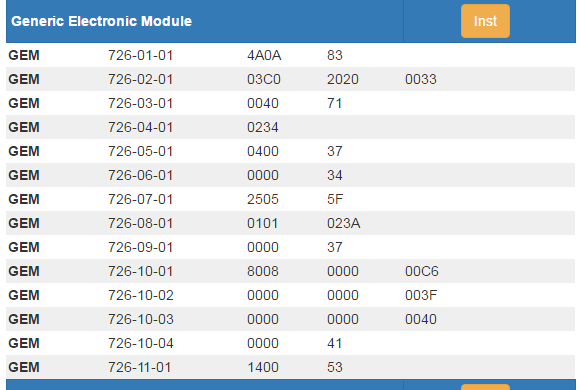Click the 726-09-01 entry
581x390 pixels.
(x=140, y=247)
